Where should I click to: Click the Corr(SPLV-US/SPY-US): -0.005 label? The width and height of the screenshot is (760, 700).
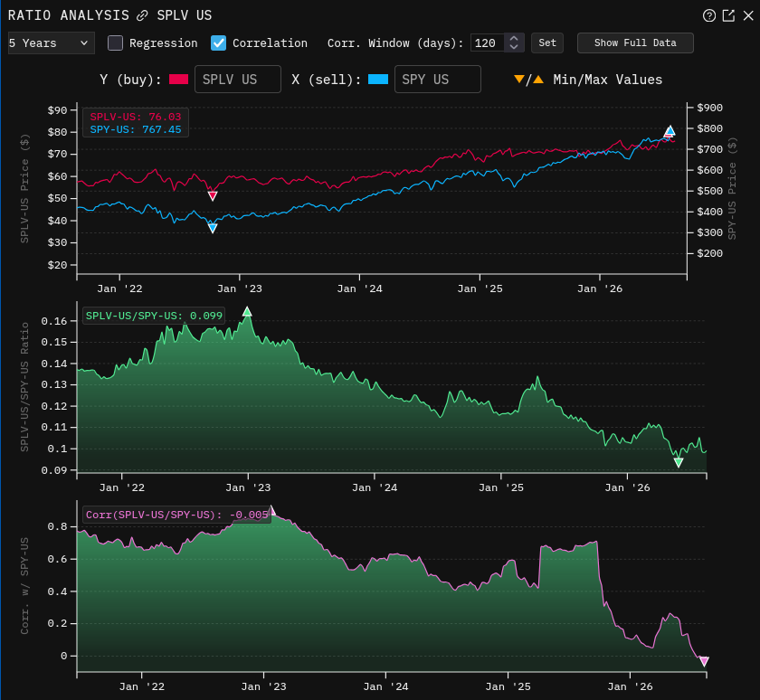tap(177, 515)
